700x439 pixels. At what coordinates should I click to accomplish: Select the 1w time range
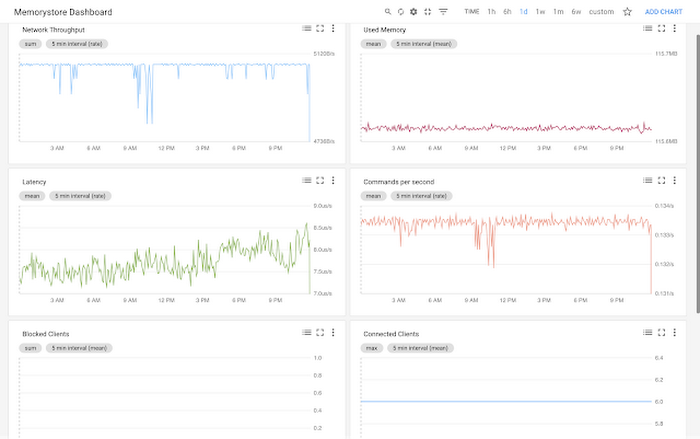coord(540,12)
